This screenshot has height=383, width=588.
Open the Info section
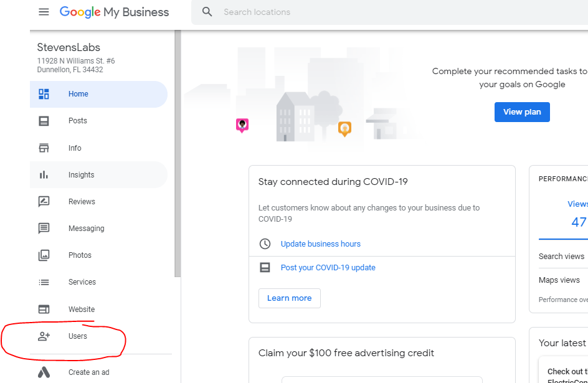(75, 148)
